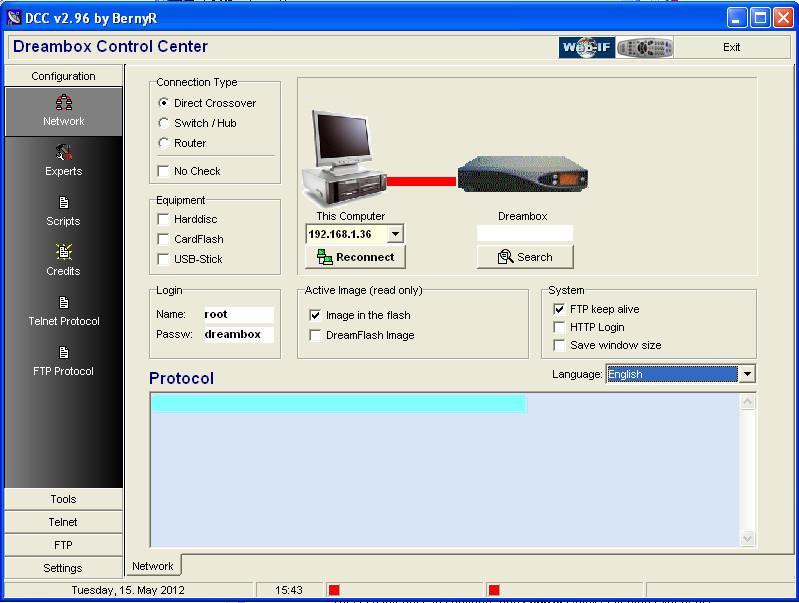Open the Credits section icon
This screenshot has width=799, height=603.
coord(63,253)
